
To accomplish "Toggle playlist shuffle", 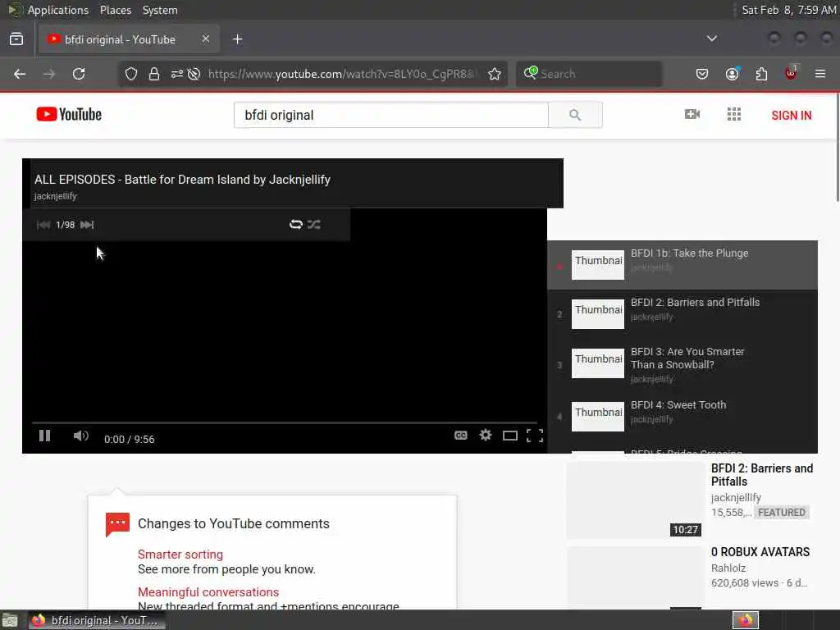I will click(314, 225).
